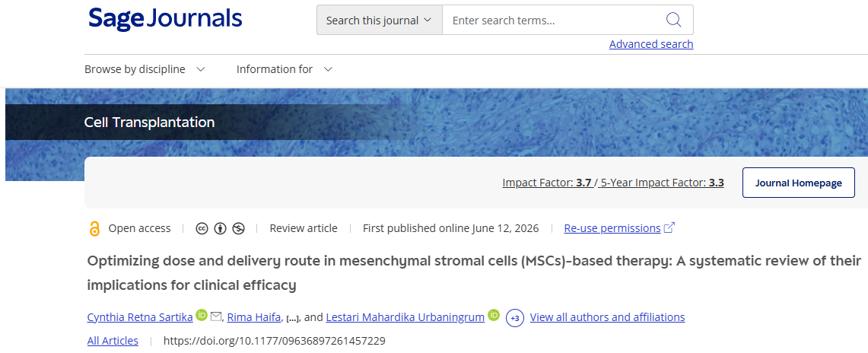Click the All Articles link
The image size is (868, 353).
tap(113, 341)
